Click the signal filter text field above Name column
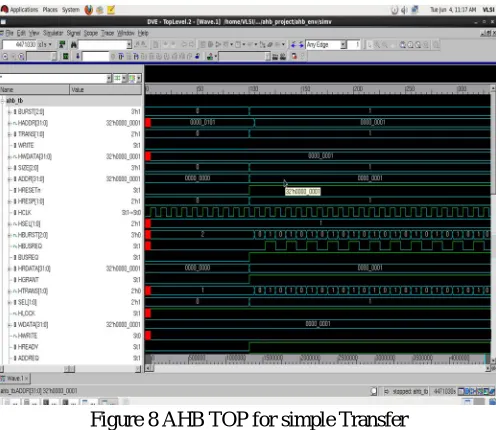Screen dimensions: 496x430 coord(53,78)
